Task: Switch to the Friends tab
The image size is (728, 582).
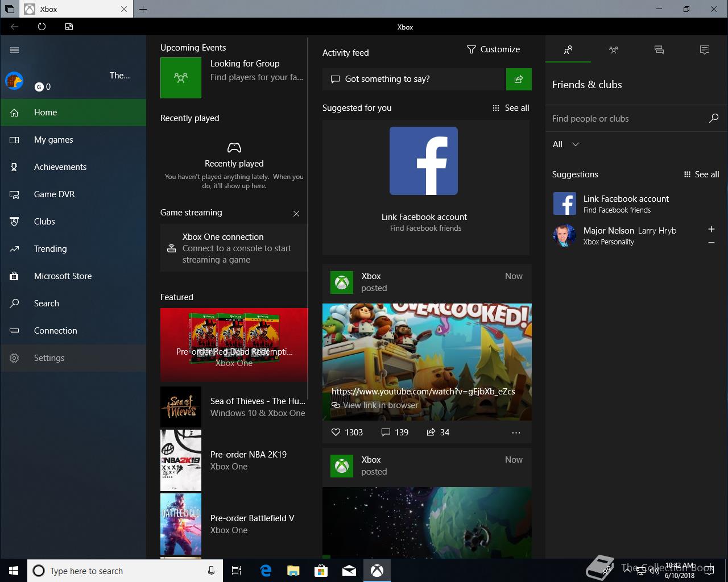Action: [x=568, y=50]
